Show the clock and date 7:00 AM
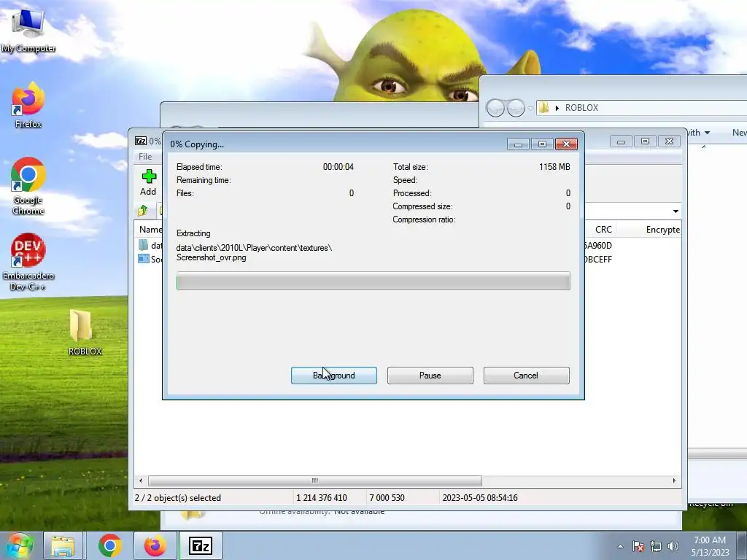The height and width of the screenshot is (560, 747). click(710, 546)
